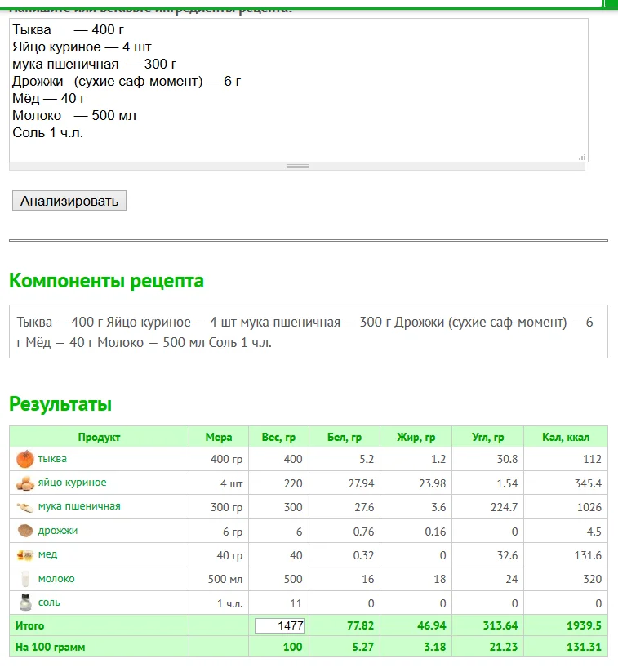Image resolution: width=618 pixels, height=672 pixels.
Task: Click the Мера column header
Action: tap(219, 437)
